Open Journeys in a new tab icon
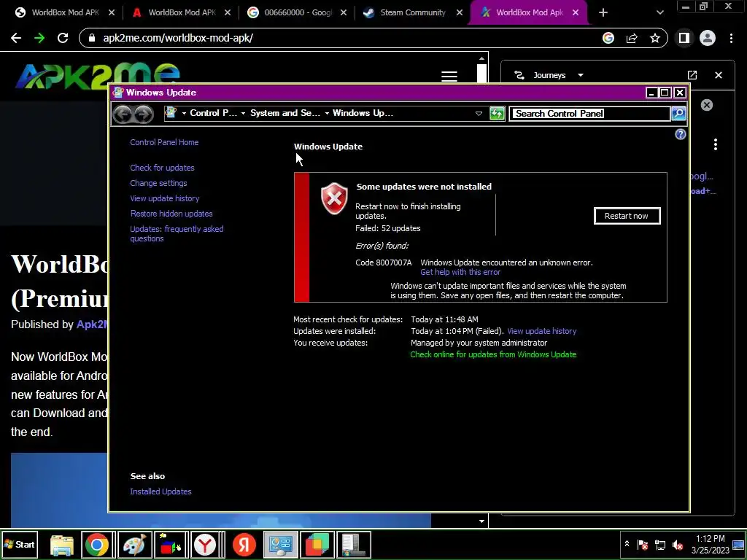The height and width of the screenshot is (560, 747). tap(692, 75)
